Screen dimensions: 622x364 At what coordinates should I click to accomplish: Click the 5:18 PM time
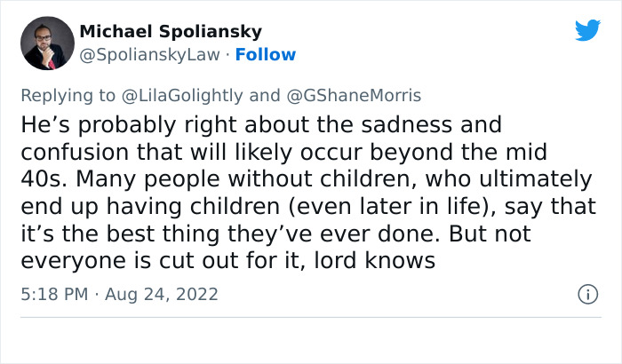pos(52,294)
